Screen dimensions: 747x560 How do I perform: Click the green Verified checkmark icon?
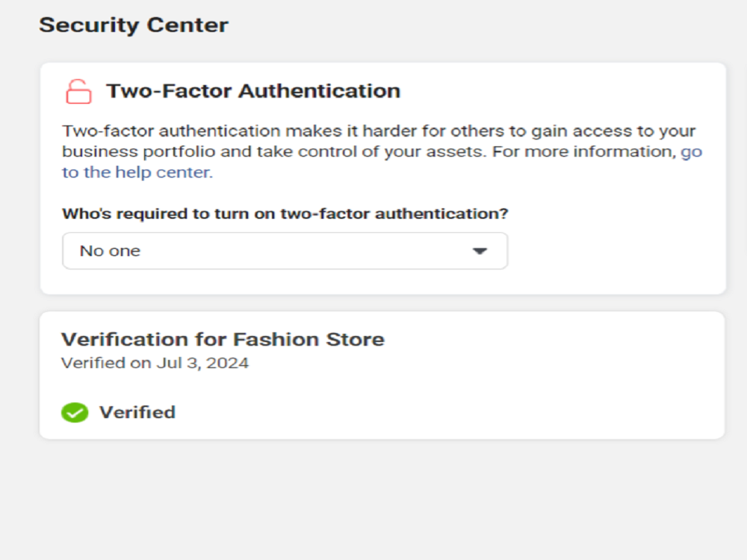click(75, 412)
